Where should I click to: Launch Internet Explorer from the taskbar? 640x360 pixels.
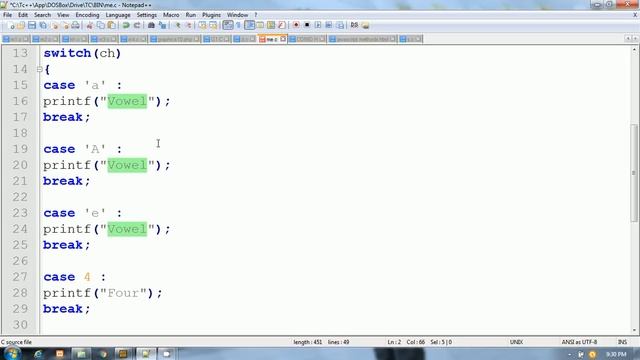(38, 354)
